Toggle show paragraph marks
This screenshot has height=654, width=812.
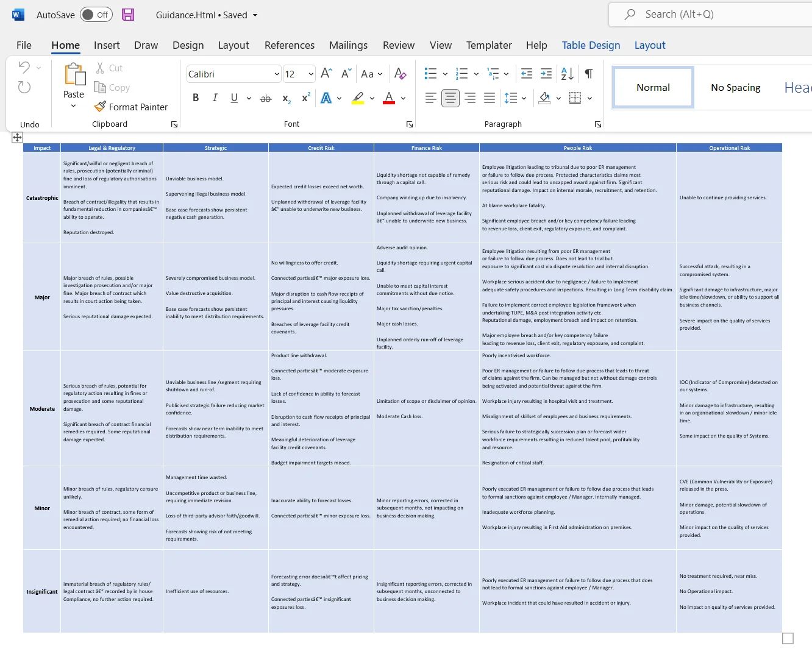(x=589, y=74)
